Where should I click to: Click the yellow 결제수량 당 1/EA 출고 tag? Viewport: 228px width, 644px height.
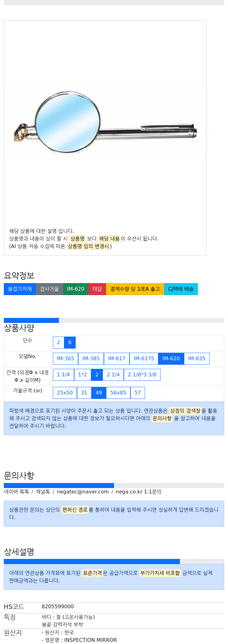click(x=135, y=289)
